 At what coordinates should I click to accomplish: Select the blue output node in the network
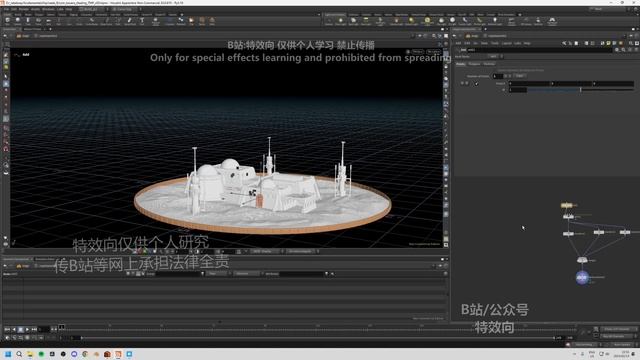582,277
